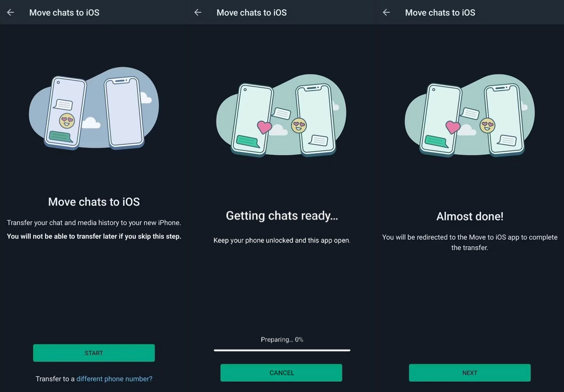564x392 pixels.
Task: Click the two-phones illustration on the START screen
Action: [x=94, y=108]
